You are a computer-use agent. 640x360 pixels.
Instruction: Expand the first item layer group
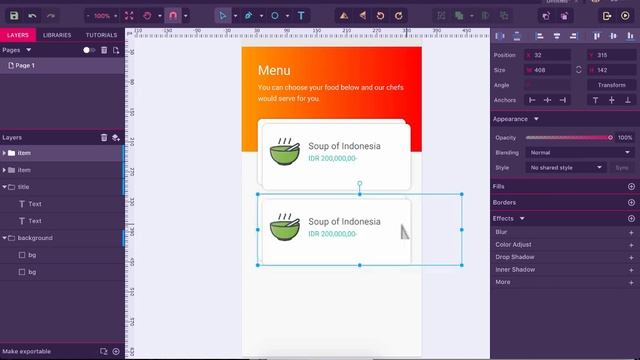coord(4,153)
